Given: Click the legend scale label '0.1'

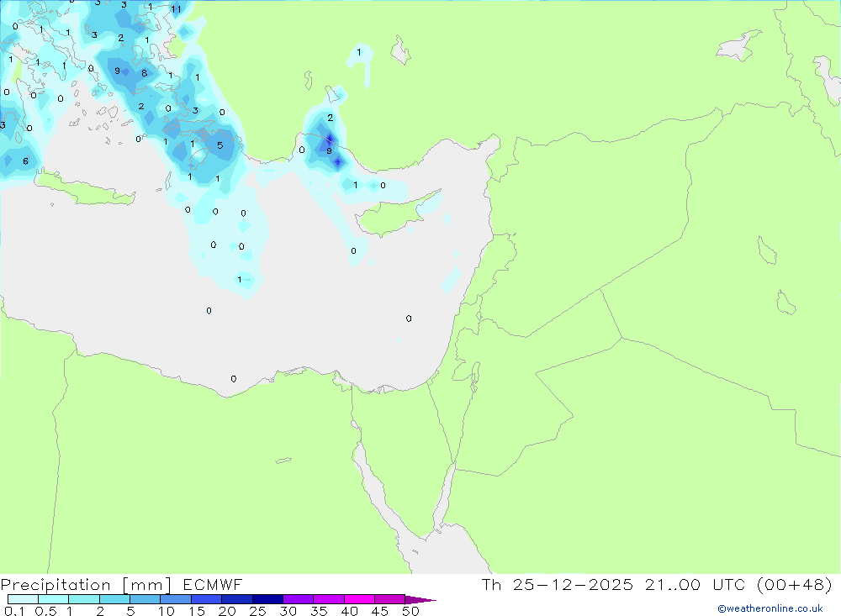Looking at the screenshot, I should point(13,611).
